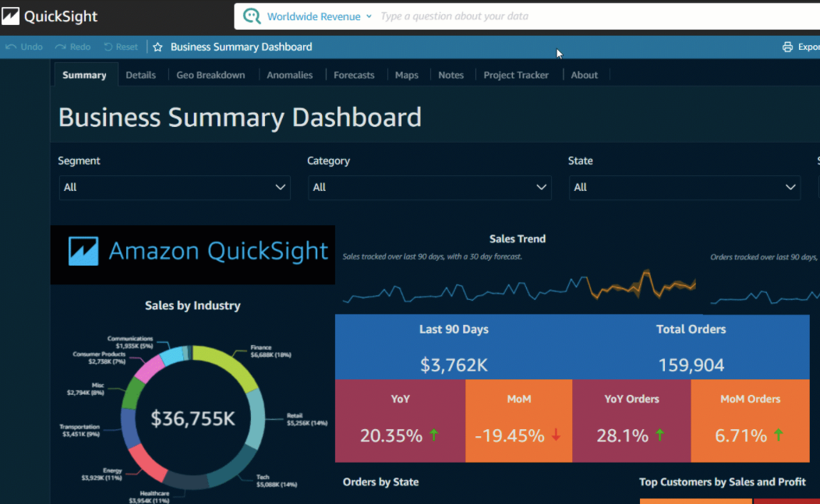
Task: Click the MoM -19.45% KPI tile
Action: coord(518,421)
